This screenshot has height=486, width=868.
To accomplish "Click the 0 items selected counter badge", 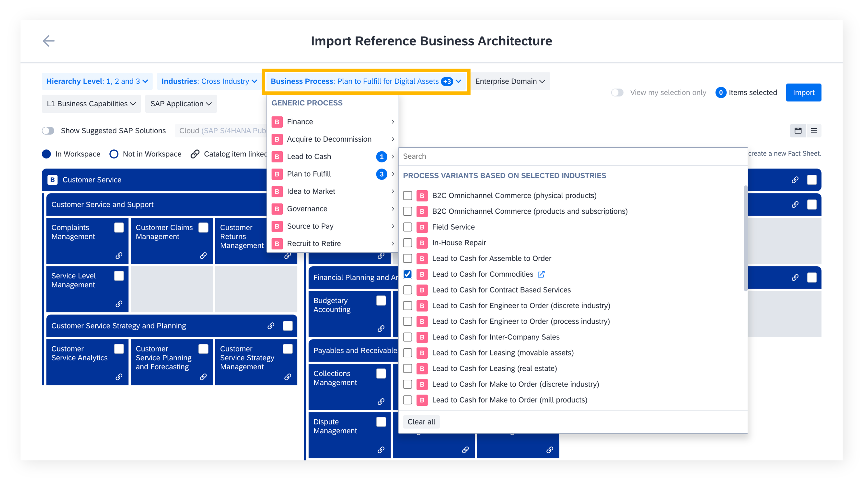I will click(720, 92).
